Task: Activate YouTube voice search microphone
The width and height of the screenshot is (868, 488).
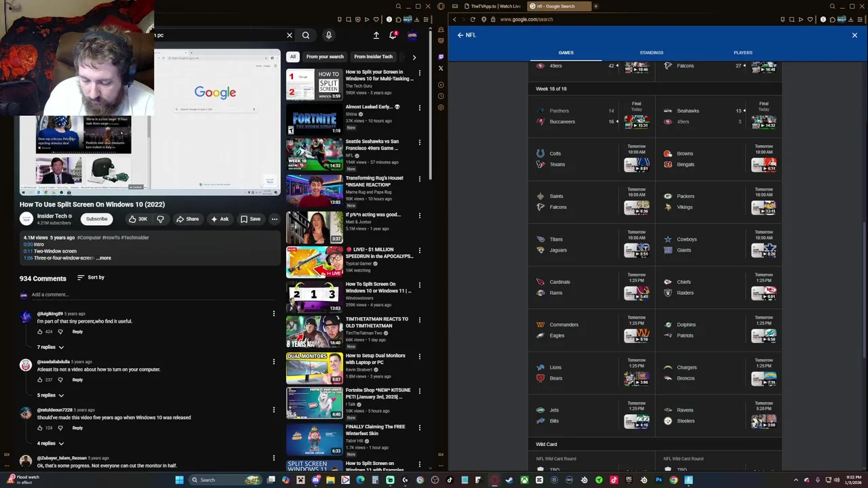Action: click(x=328, y=35)
